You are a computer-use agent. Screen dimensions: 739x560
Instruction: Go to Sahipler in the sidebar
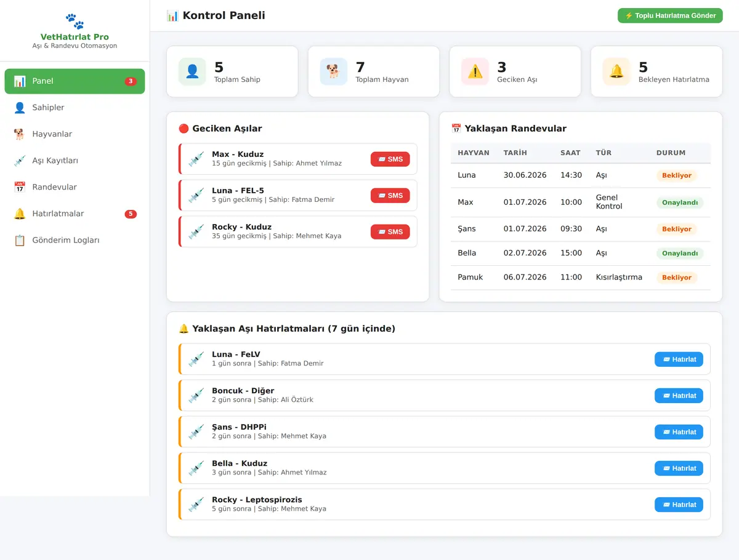75,108
